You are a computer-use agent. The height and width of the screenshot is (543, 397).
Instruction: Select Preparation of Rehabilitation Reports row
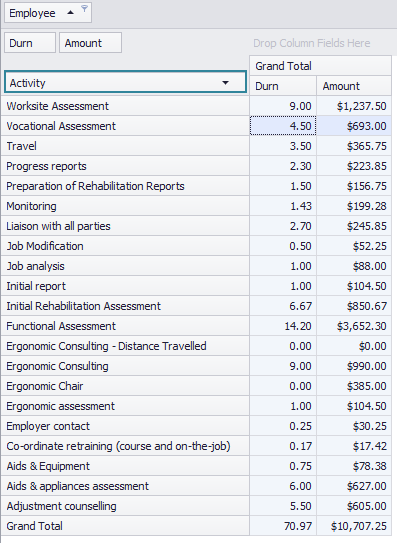pos(125,186)
